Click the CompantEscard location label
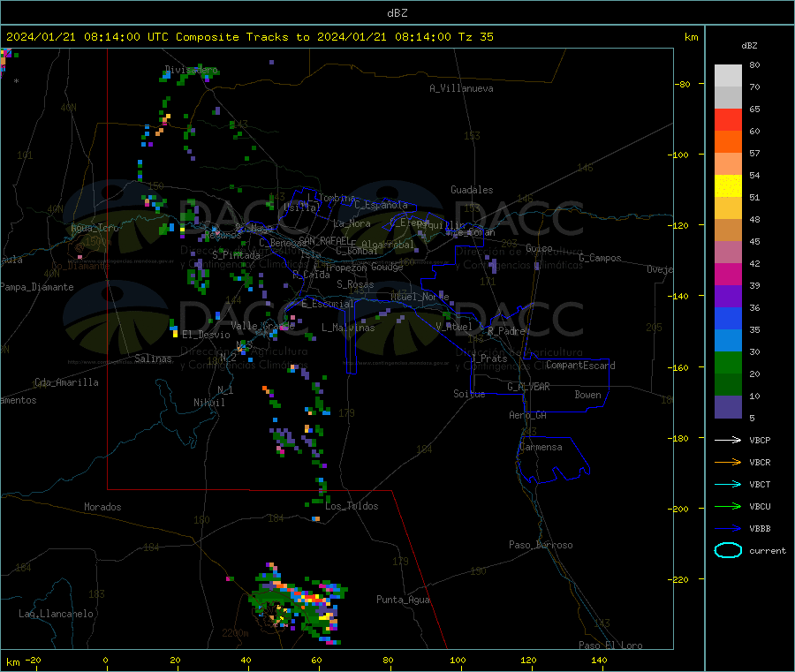Image resolution: width=795 pixels, height=672 pixels. (580, 365)
